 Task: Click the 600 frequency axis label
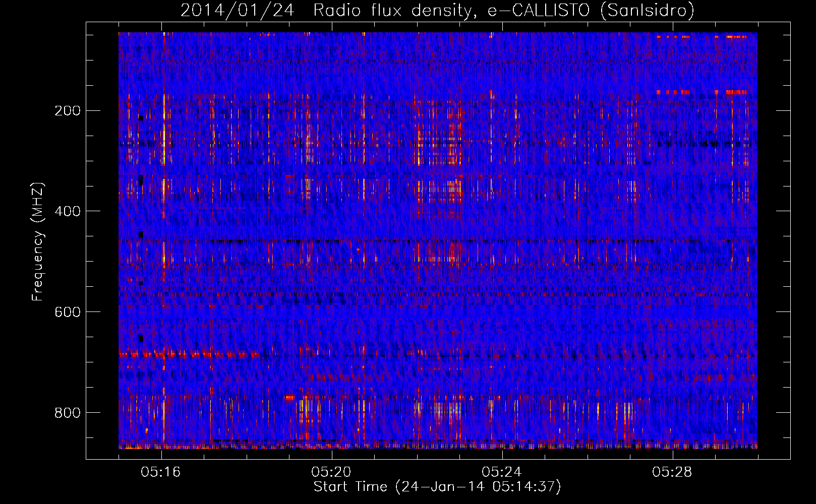[x=68, y=312]
